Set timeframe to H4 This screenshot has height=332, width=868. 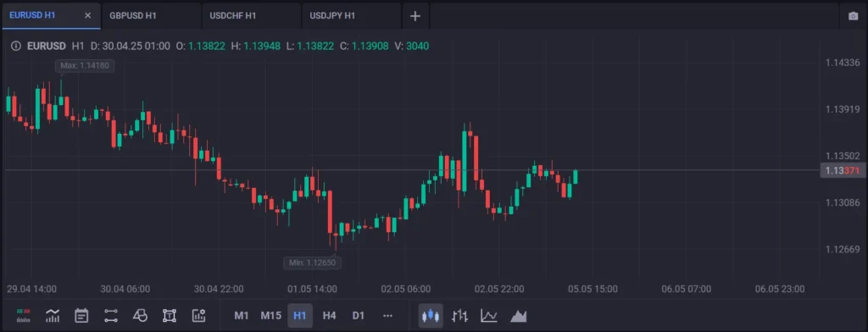(x=330, y=316)
